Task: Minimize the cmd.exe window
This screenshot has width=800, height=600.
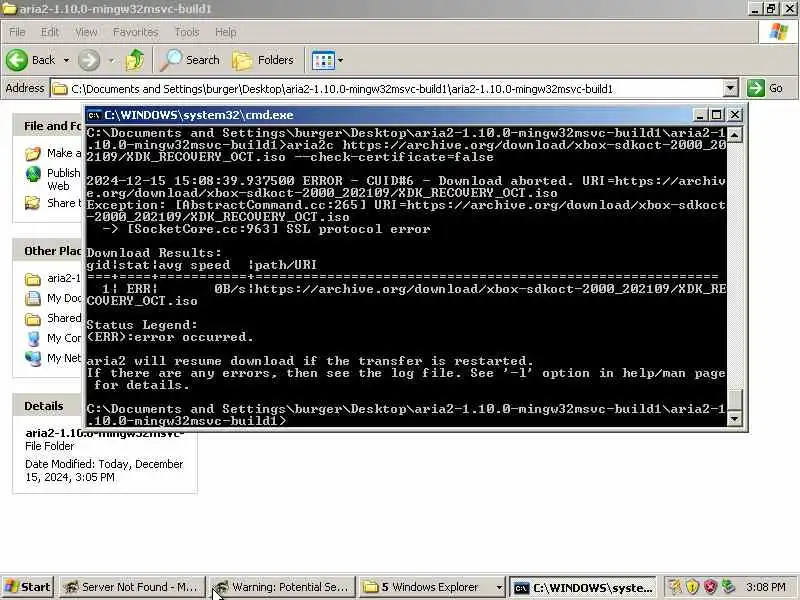Action: coord(700,115)
